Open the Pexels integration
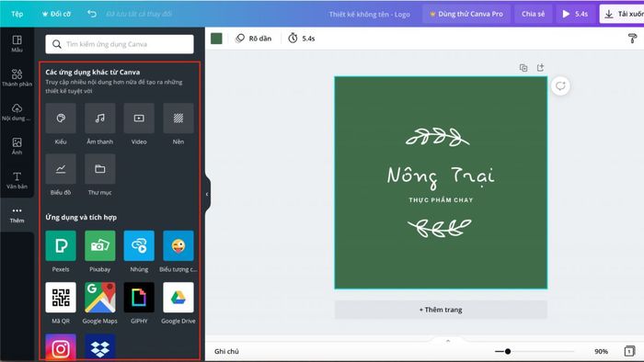This screenshot has height=362, width=644. pos(61,245)
